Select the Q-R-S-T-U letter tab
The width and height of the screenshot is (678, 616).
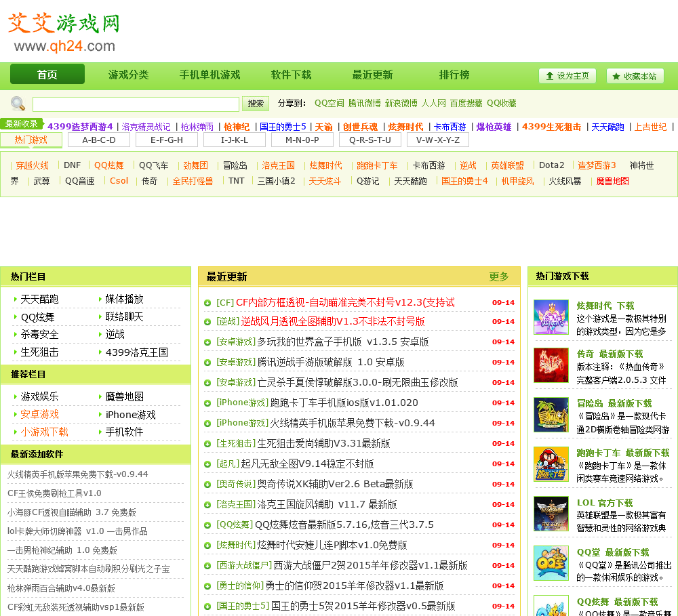(370, 140)
